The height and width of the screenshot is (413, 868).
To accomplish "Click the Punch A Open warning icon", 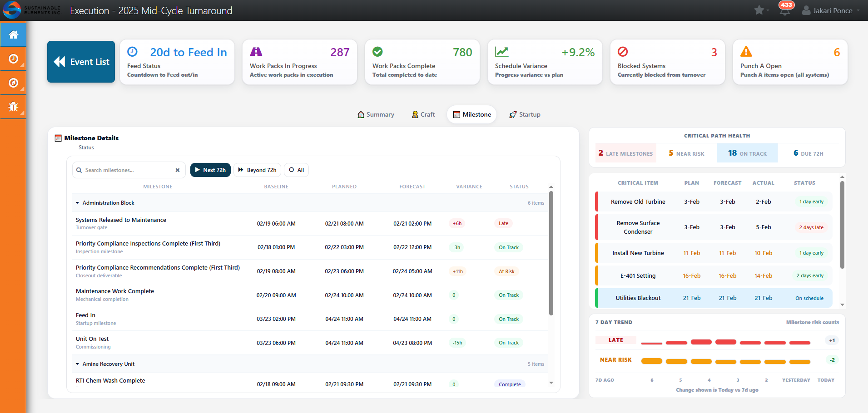I will click(x=746, y=51).
